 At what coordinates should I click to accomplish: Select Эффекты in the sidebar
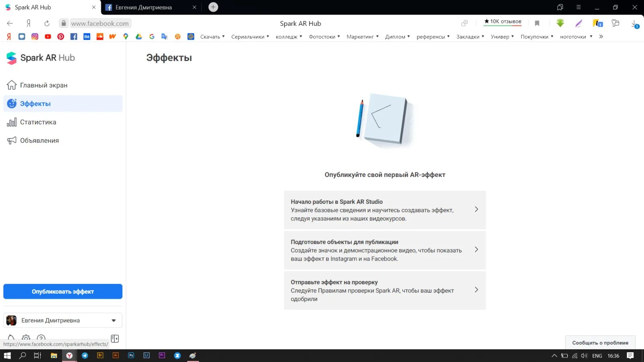point(63,104)
